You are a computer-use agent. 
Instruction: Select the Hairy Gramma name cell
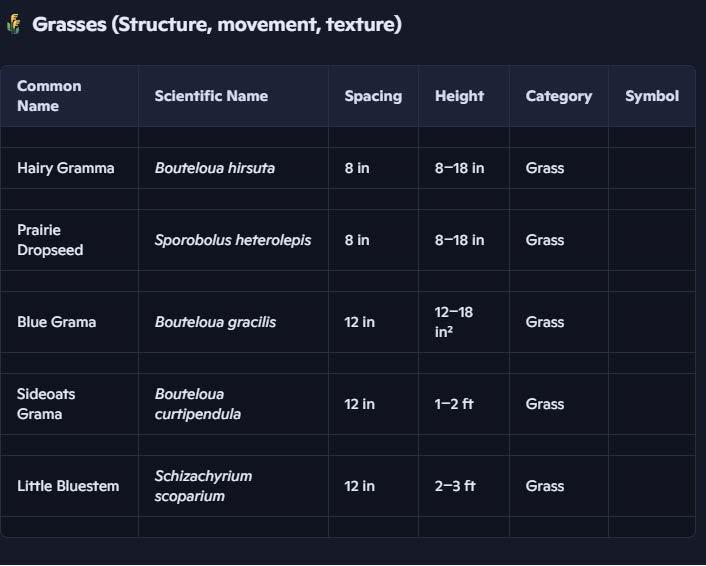click(x=66, y=168)
